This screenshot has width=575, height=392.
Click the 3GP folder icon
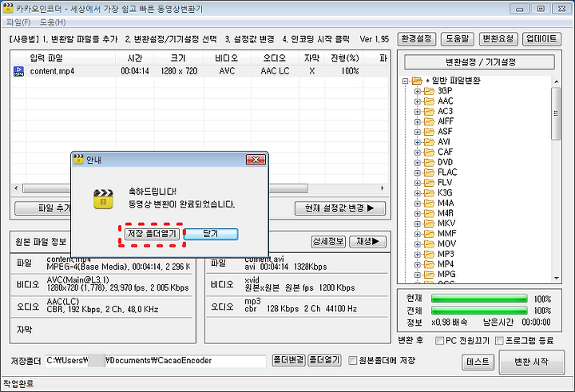point(429,91)
